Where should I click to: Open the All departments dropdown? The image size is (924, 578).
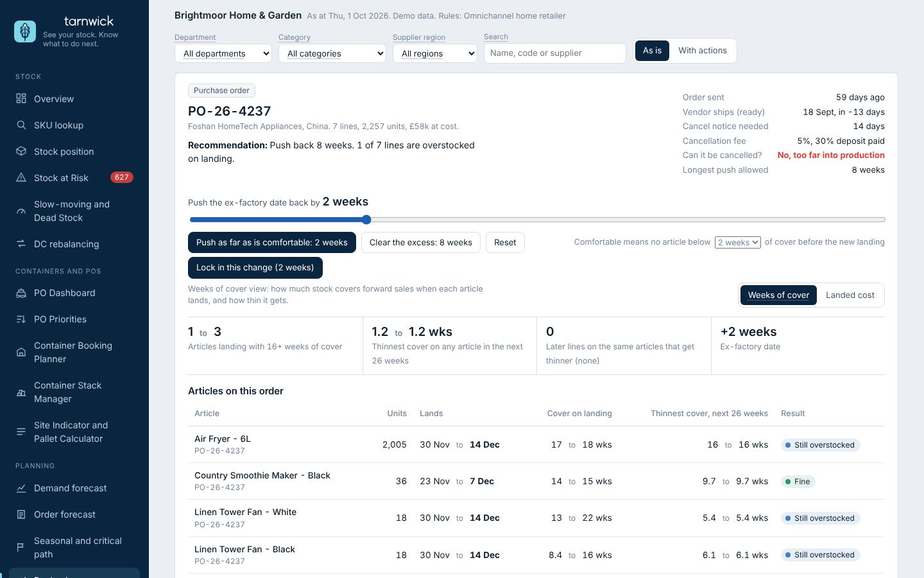pos(223,53)
